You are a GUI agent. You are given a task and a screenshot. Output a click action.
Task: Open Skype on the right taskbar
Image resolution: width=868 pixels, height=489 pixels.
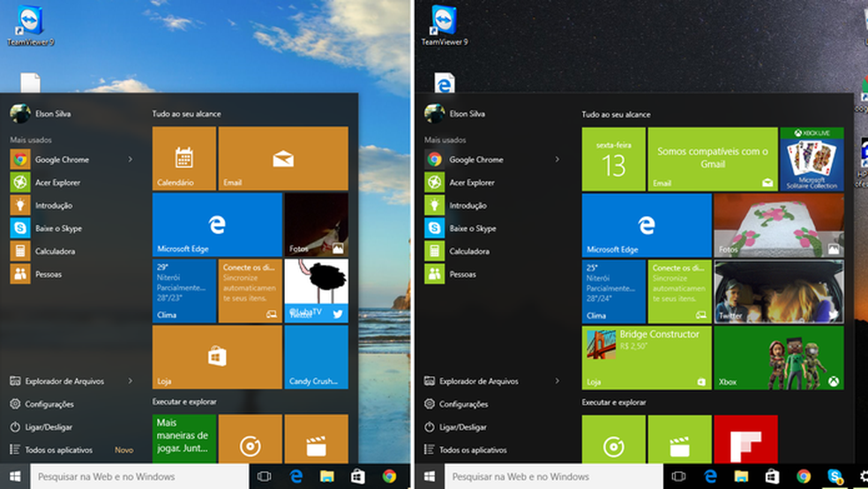(834, 477)
